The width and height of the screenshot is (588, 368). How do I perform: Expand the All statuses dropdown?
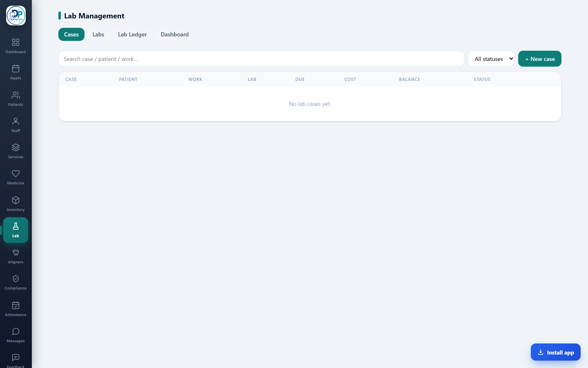pos(491,59)
